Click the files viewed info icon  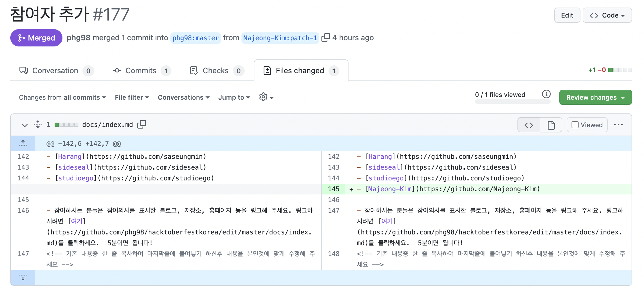click(546, 94)
